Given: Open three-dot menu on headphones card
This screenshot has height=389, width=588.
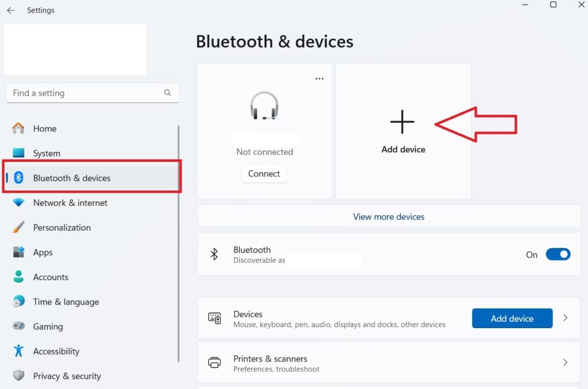Looking at the screenshot, I should (x=320, y=79).
